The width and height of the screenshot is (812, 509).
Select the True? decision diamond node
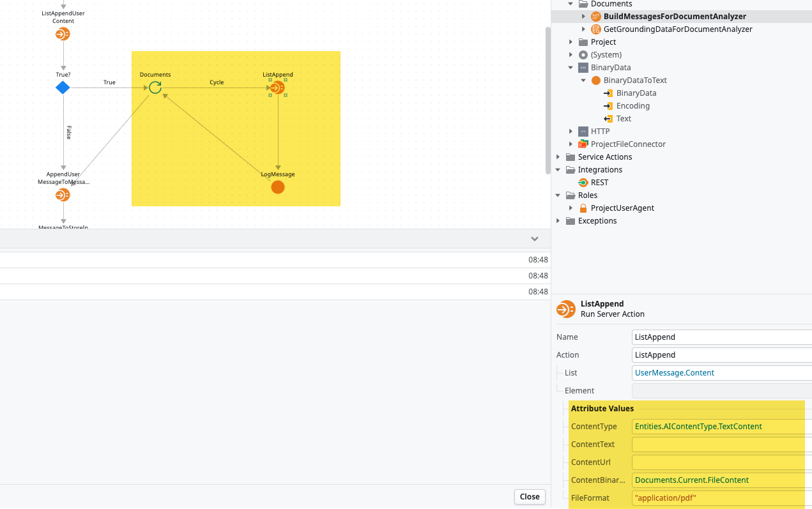(63, 87)
